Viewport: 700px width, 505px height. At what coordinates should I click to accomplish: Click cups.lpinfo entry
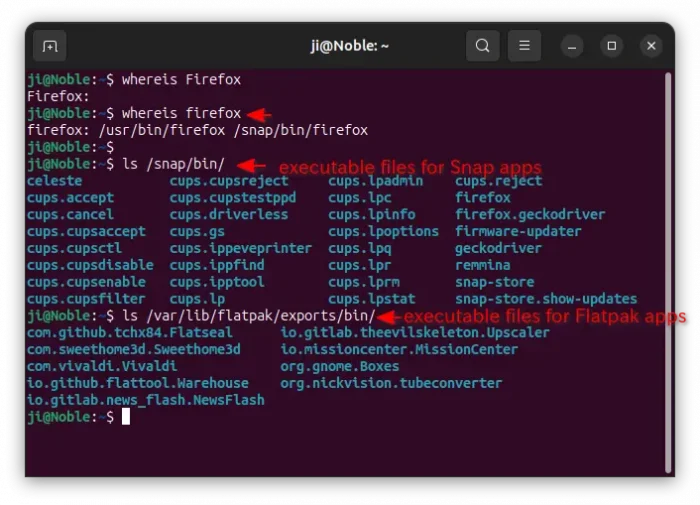pyautogui.click(x=372, y=215)
